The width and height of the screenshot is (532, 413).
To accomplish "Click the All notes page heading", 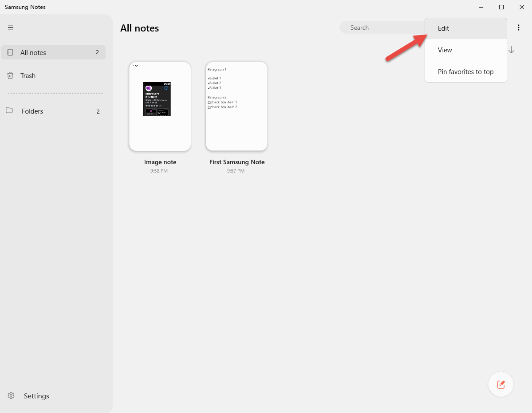I will point(139,28).
